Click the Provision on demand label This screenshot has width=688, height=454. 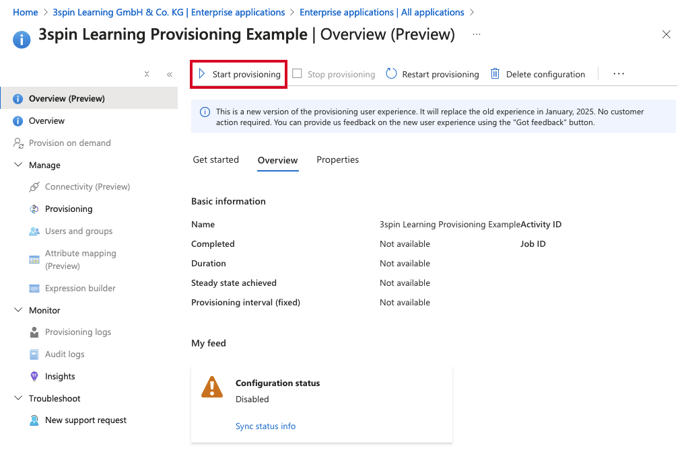(70, 143)
